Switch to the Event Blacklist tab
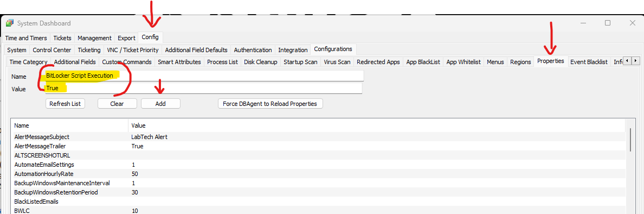This screenshot has height=214, width=644. tap(589, 62)
